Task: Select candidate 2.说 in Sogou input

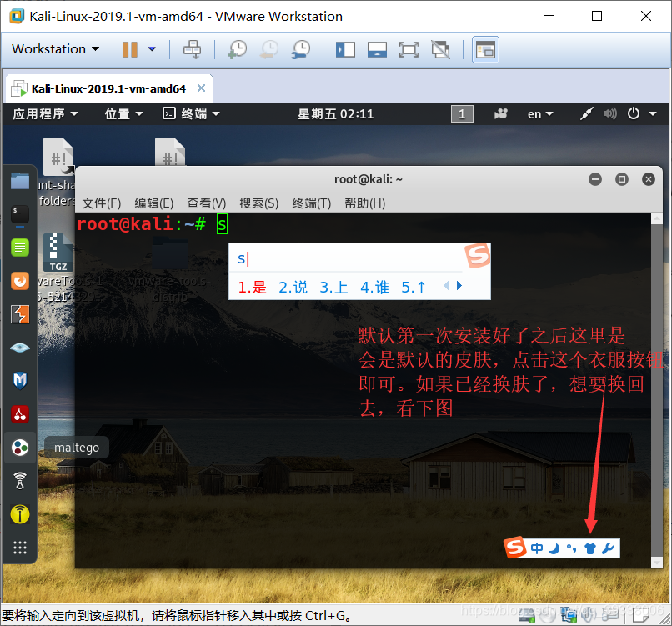Action: click(x=293, y=287)
